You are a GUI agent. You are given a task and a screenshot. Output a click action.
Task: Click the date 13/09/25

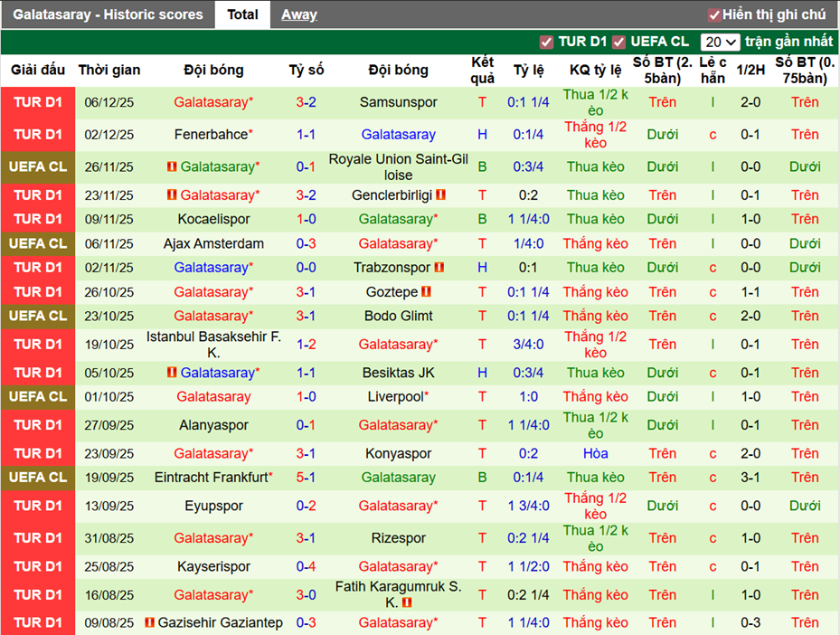109,506
